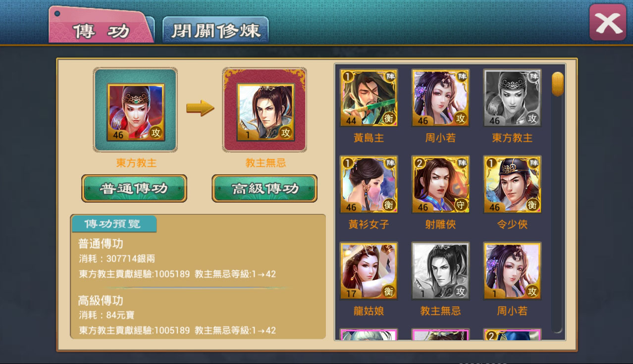
Task: Select the greyed-out 東方教主 card in list
Action: coord(512,98)
